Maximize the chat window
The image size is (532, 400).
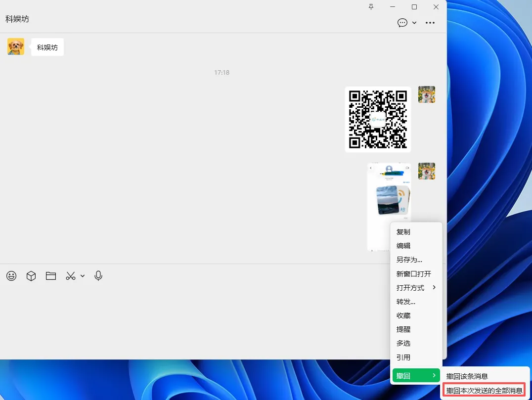click(x=414, y=7)
